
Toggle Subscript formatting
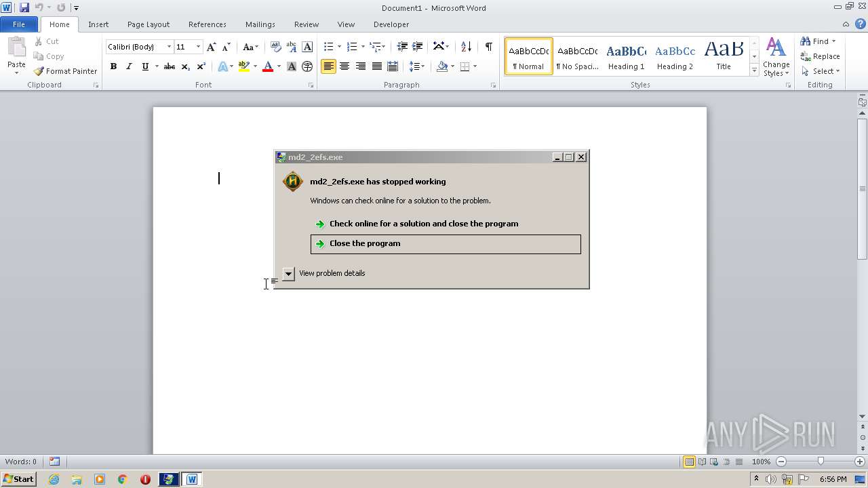(x=186, y=66)
